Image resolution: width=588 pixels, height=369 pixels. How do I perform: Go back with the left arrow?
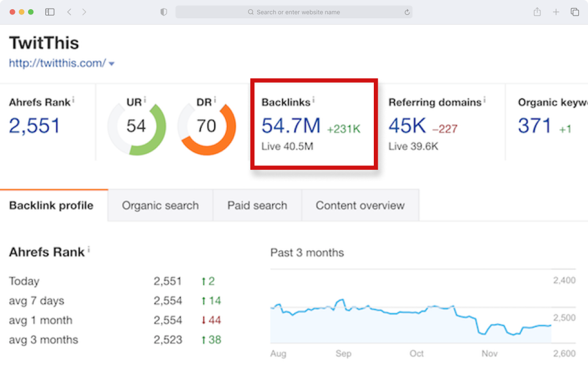pyautogui.click(x=69, y=12)
